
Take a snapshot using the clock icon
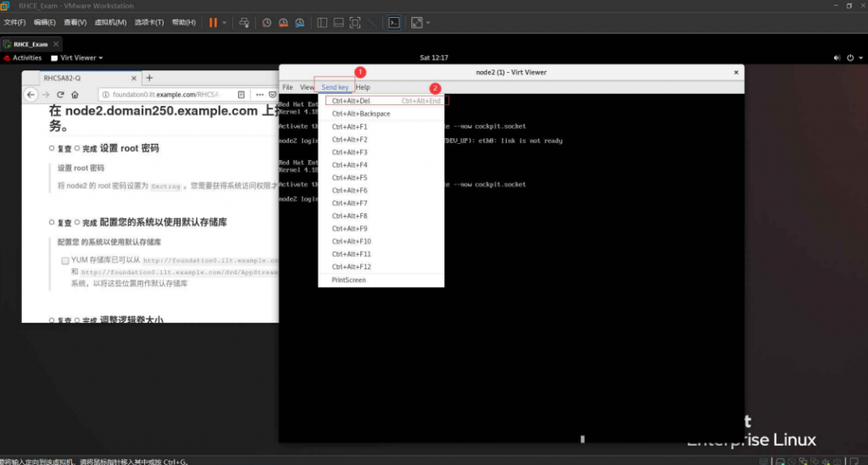click(267, 23)
